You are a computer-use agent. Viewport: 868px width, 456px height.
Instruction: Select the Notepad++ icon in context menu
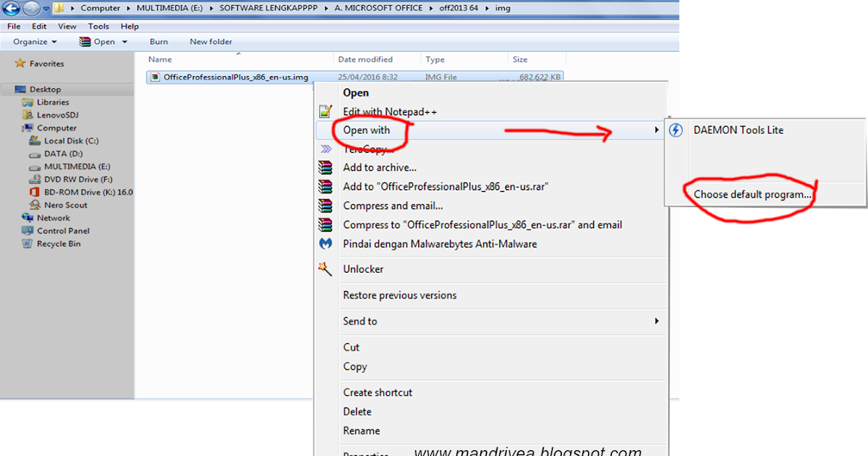325,111
